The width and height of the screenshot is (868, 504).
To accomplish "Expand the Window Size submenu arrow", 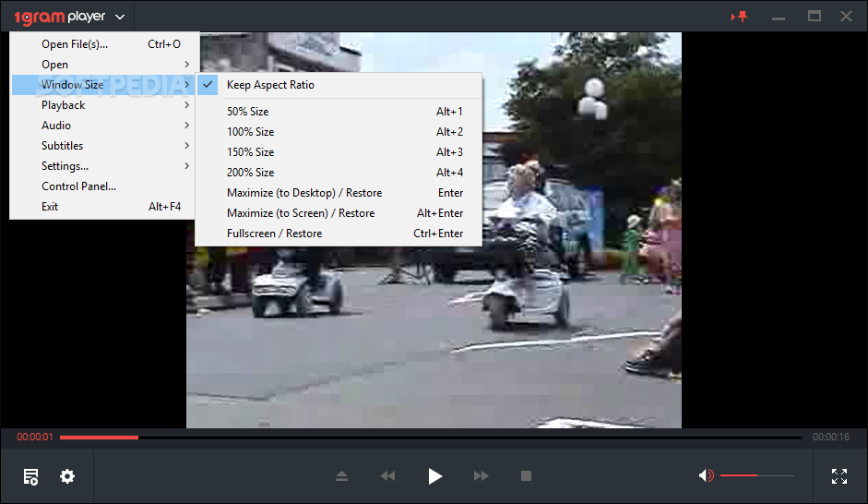I will (186, 84).
